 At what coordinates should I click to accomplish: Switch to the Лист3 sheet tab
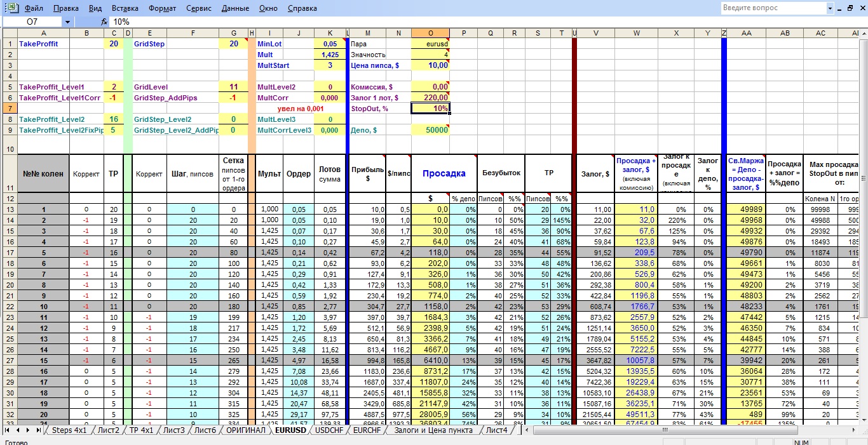(173, 430)
